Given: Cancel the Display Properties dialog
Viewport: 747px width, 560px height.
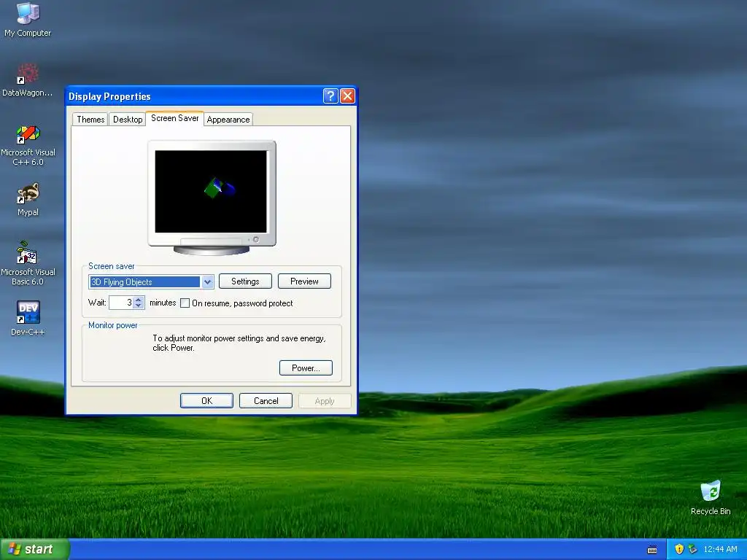Looking at the screenshot, I should click(266, 401).
